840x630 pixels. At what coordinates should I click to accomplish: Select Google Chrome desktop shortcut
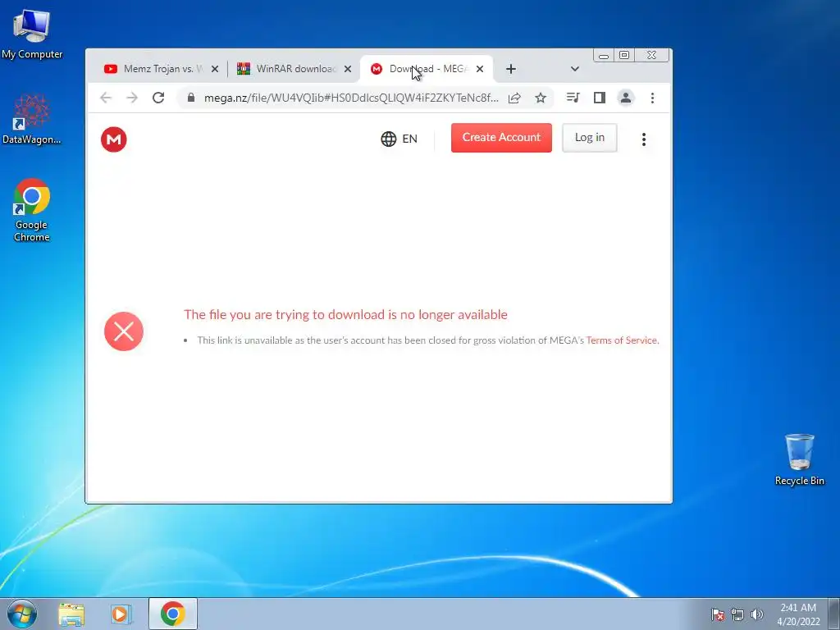point(32,210)
